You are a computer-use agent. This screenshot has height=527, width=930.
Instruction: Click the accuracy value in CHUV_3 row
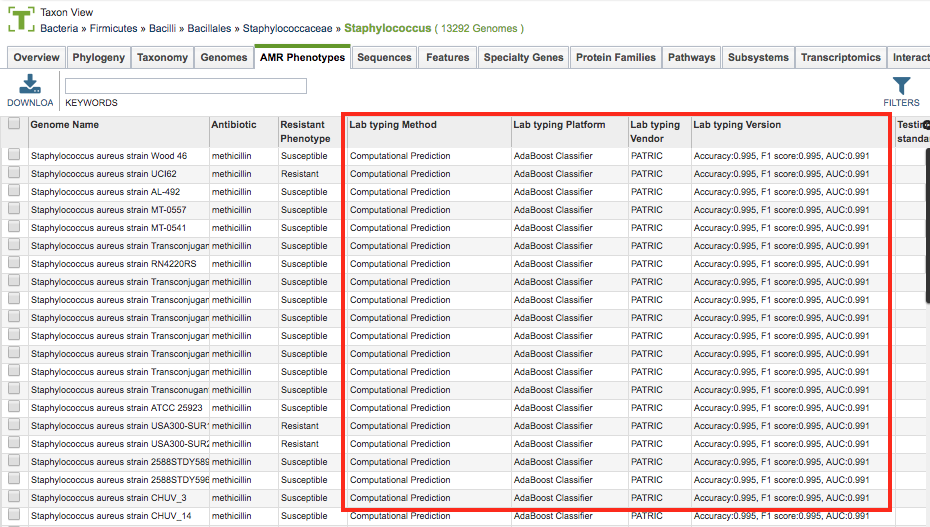tap(781, 498)
